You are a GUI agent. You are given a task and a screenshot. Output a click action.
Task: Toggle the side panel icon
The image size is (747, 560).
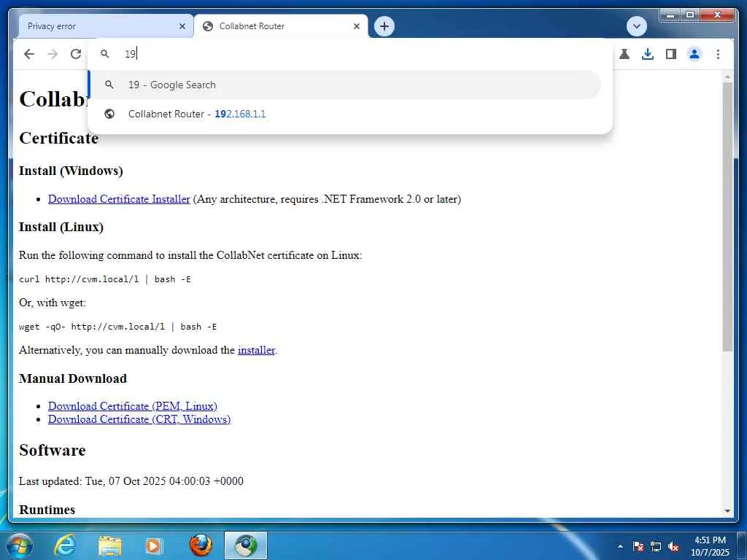coord(671,54)
